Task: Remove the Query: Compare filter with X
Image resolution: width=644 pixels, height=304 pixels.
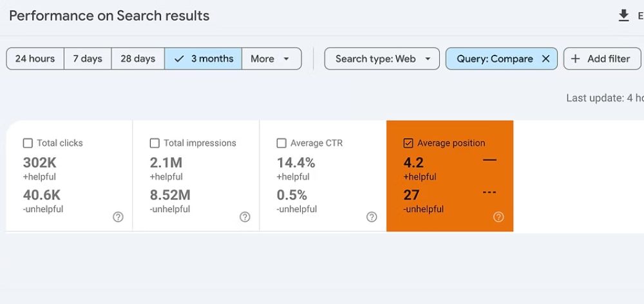Action: coord(545,59)
